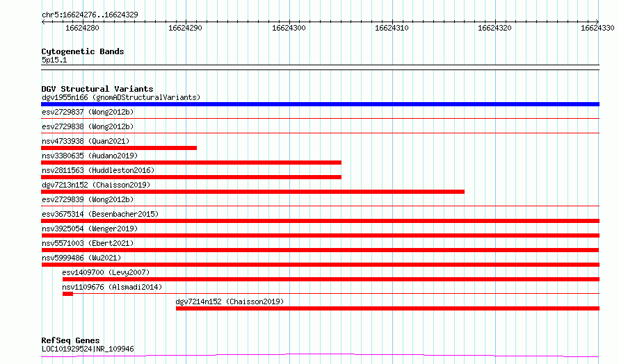Open the esv1409700 (Levy2007) variant label
Viewport: 619px width, 364px height.
pyautogui.click(x=106, y=272)
